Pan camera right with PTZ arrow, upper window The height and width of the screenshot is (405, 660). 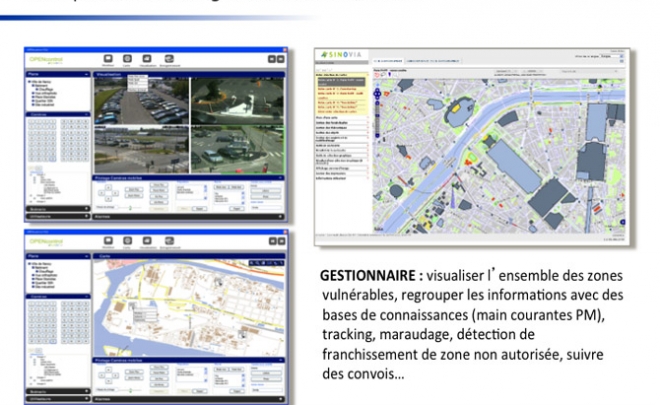click(x=116, y=193)
